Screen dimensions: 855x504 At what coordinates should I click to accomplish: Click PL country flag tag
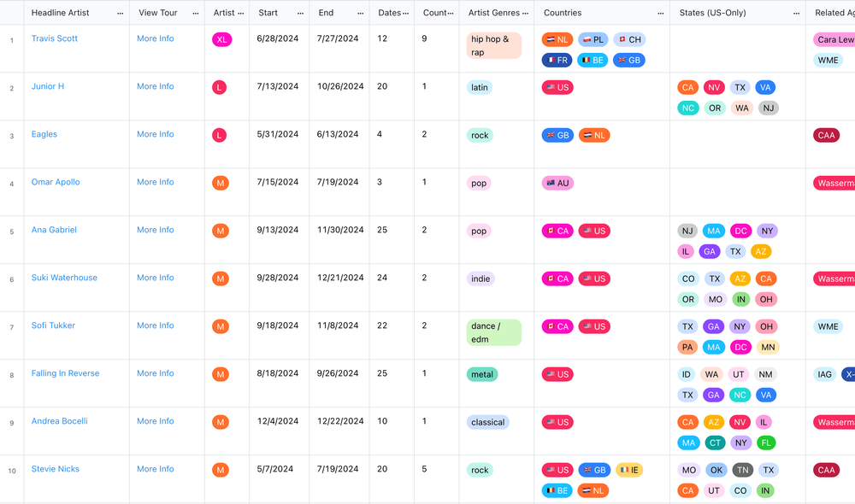(593, 39)
